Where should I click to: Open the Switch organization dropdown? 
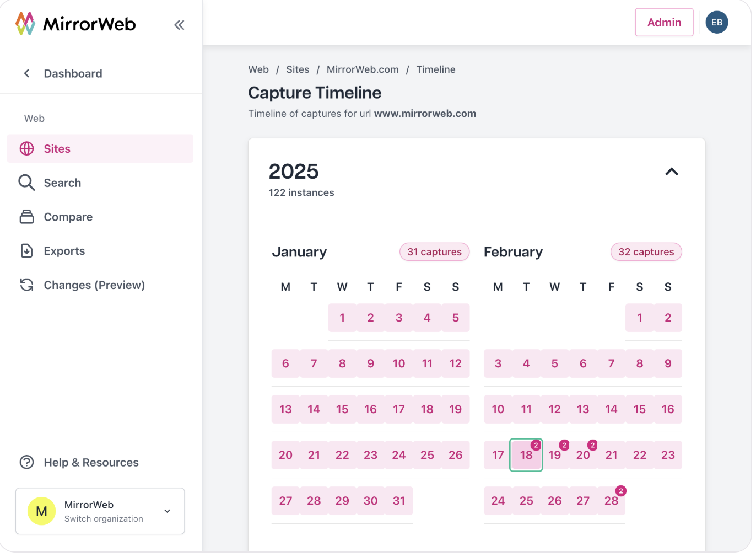coord(100,511)
